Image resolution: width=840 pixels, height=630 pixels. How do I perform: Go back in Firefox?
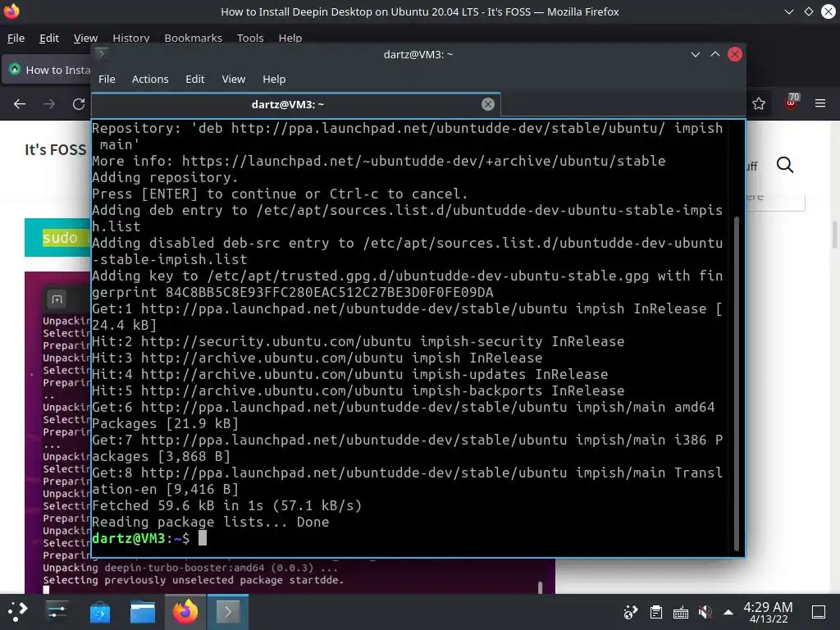point(20,104)
